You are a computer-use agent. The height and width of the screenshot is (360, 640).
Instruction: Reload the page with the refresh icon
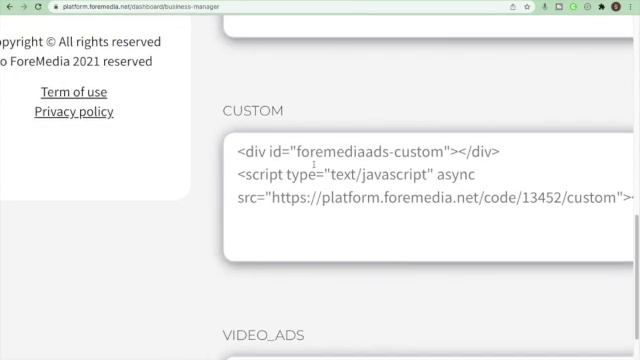click(x=38, y=7)
